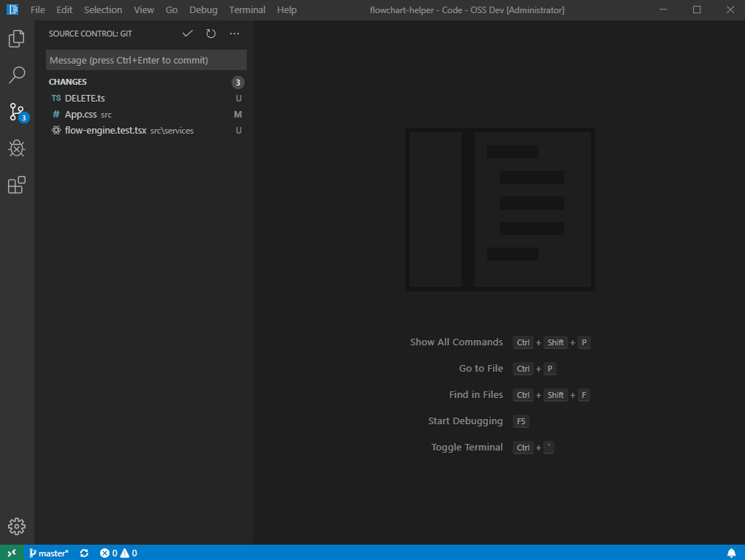Click the TS file icon of DELETE.ts
The width and height of the screenshot is (745, 560).
56,99
